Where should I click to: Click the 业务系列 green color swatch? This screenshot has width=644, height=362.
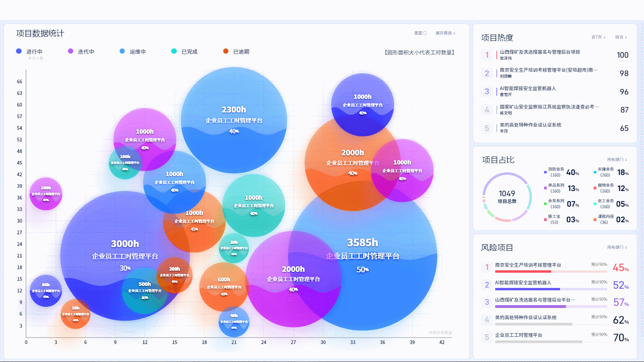click(x=545, y=204)
